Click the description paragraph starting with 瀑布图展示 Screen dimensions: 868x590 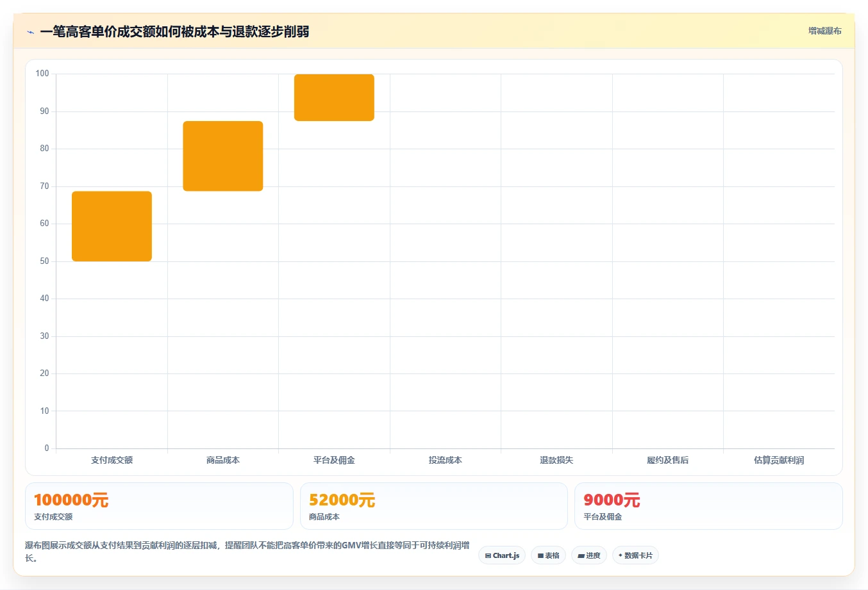(247, 552)
